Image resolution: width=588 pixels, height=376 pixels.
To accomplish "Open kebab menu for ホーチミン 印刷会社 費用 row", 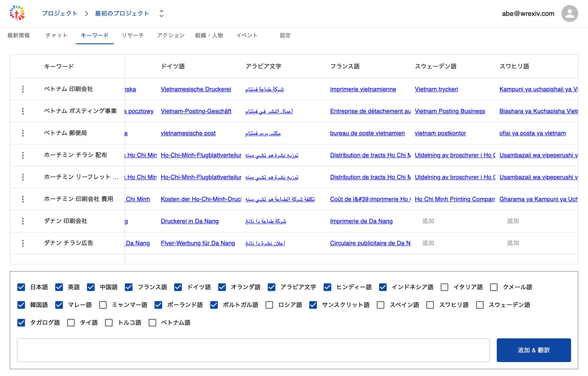I will (x=23, y=199).
